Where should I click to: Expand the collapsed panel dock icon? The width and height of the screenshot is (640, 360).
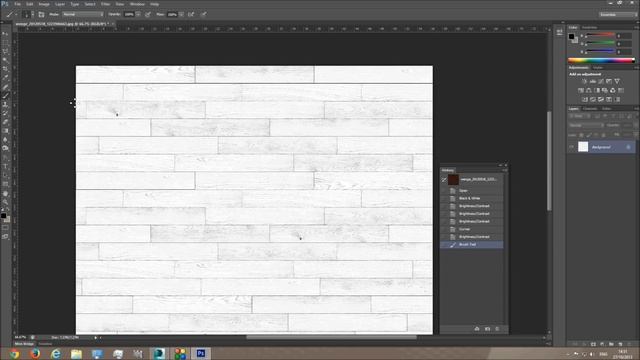(559, 32)
